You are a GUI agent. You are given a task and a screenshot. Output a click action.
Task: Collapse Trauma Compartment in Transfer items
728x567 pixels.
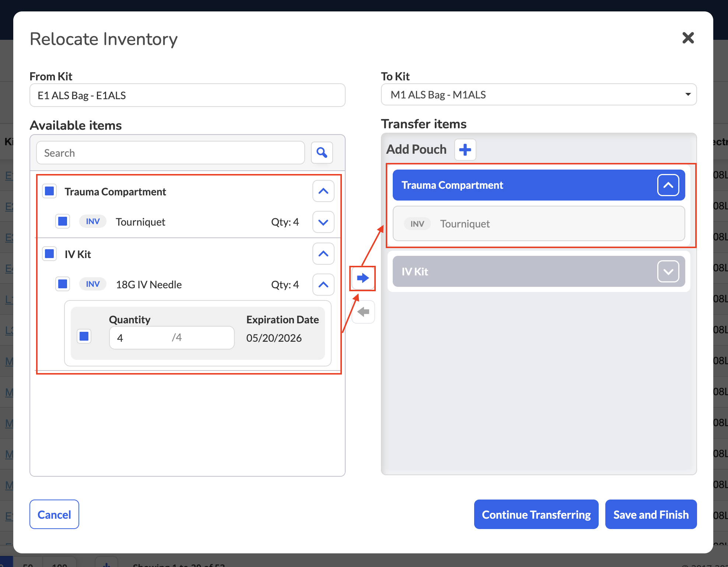668,185
